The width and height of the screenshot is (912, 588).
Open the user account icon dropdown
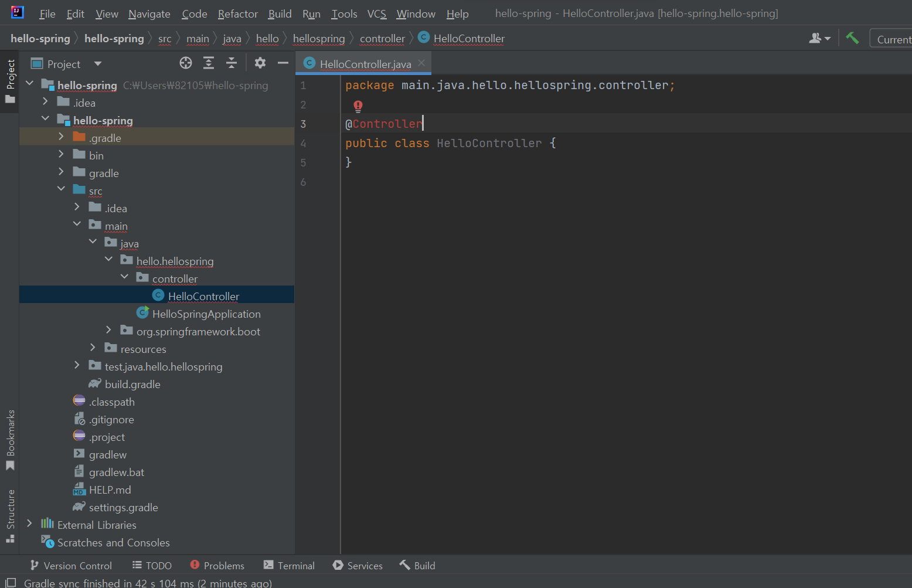tap(819, 39)
